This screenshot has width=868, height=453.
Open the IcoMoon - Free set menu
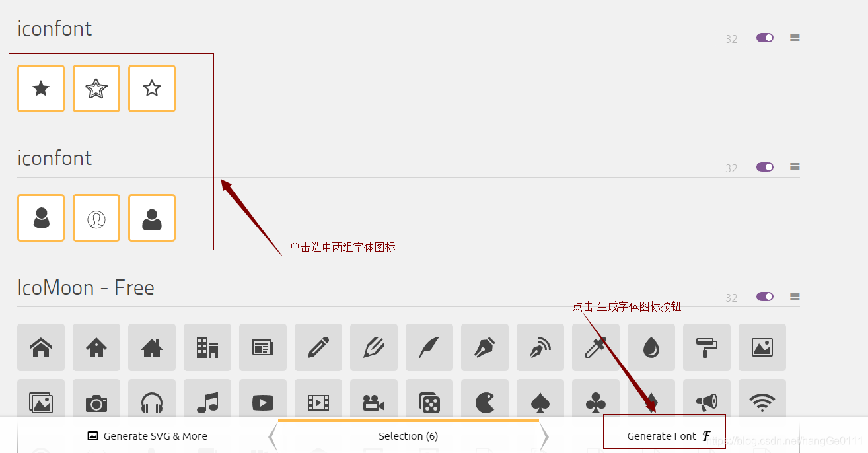click(795, 296)
